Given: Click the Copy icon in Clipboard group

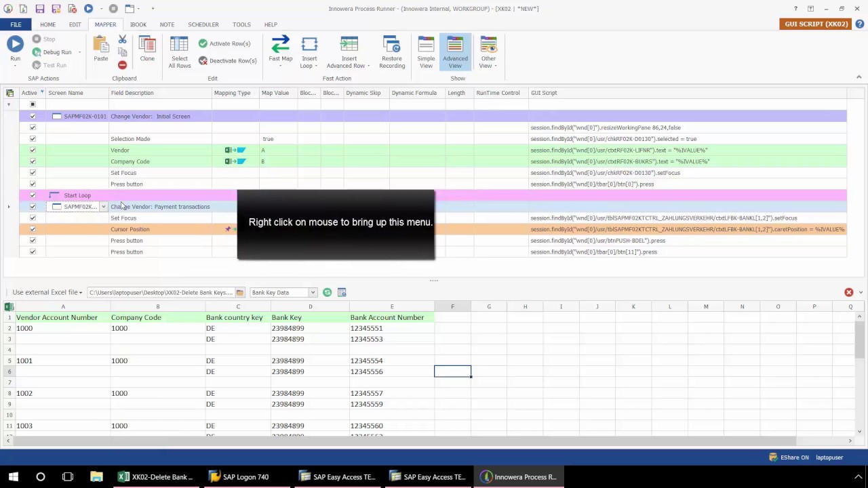Looking at the screenshot, I should [x=122, y=52].
